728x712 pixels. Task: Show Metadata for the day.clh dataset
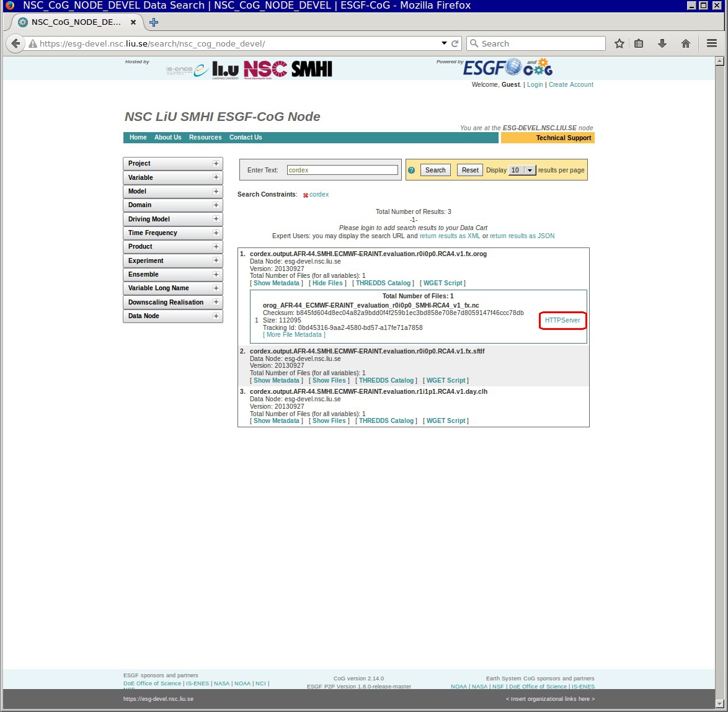(276, 421)
